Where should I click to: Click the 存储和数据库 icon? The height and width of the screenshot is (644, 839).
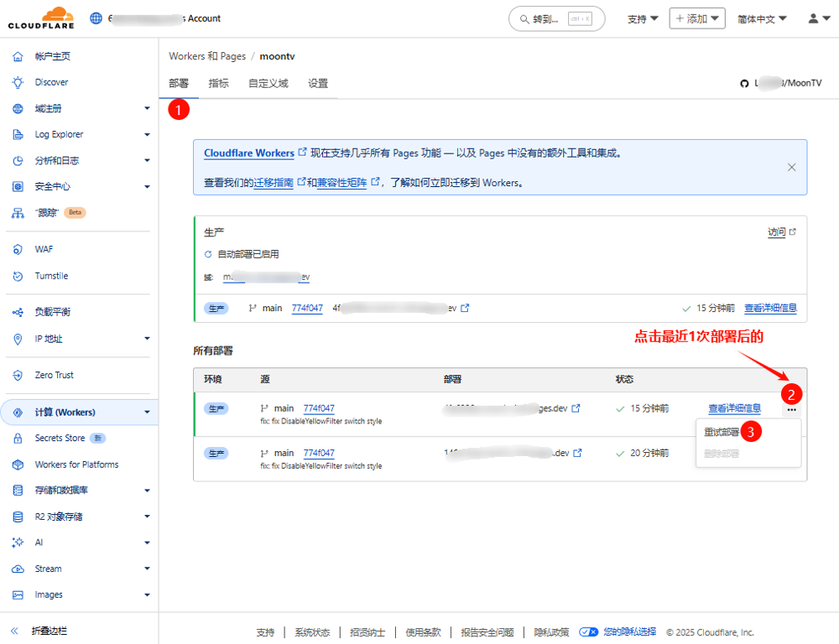[18, 490]
